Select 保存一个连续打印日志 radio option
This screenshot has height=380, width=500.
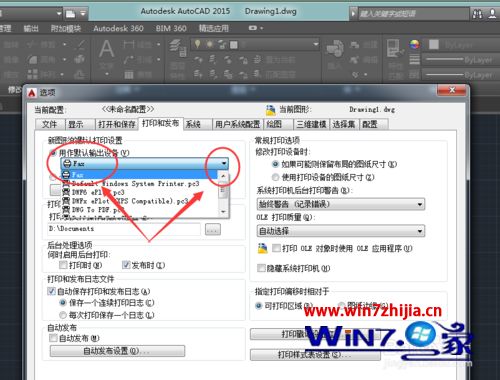(x=63, y=303)
